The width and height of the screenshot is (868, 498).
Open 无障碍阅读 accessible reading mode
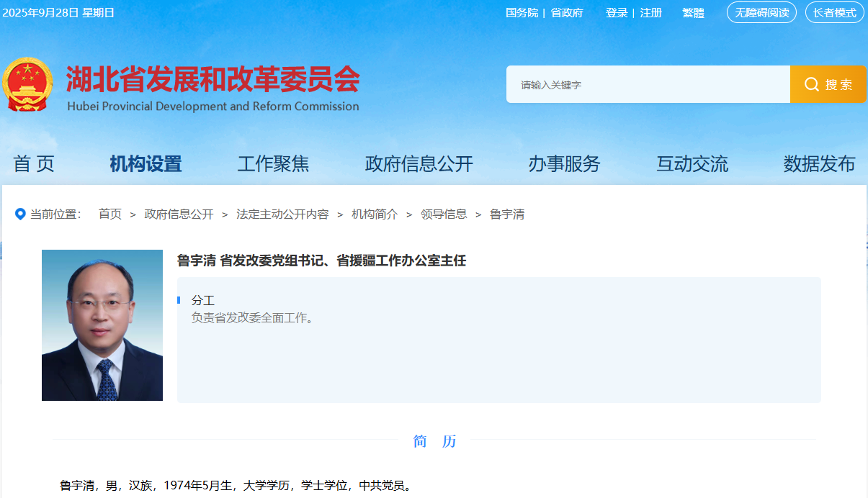click(761, 12)
